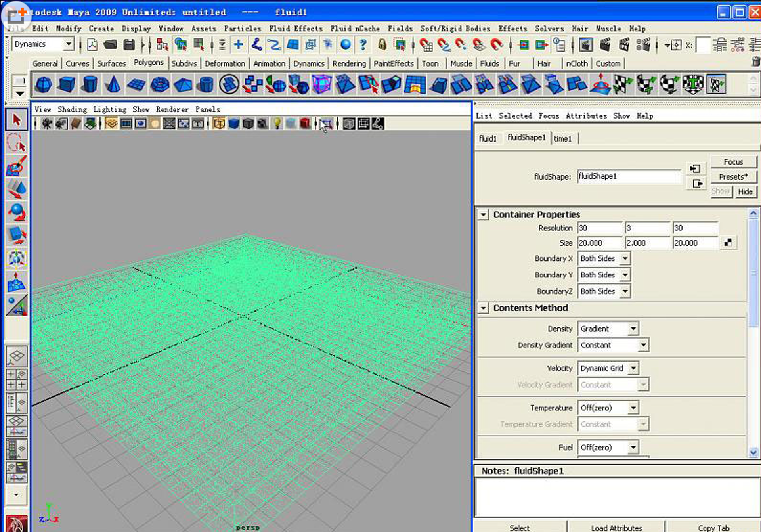Click the Select button
761x532 pixels.
(520, 527)
